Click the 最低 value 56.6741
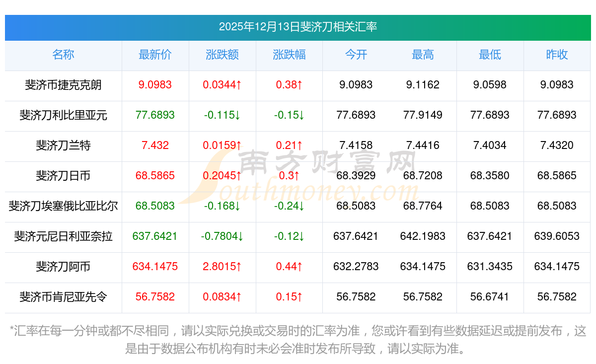Image resolution: width=596 pixels, height=364 pixels. pos(490,297)
